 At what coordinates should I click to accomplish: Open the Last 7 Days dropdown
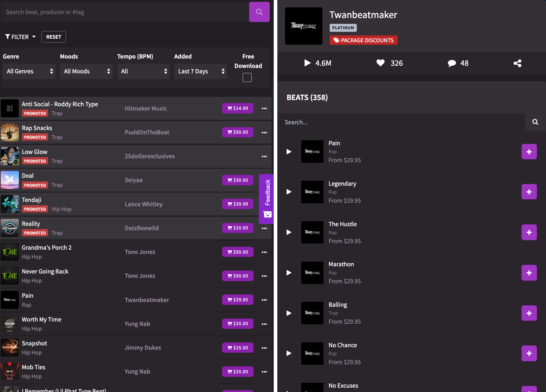(201, 71)
